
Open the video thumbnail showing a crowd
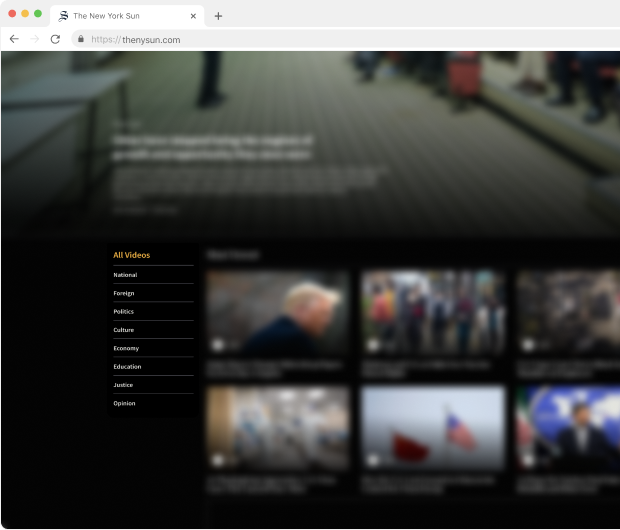(432, 312)
